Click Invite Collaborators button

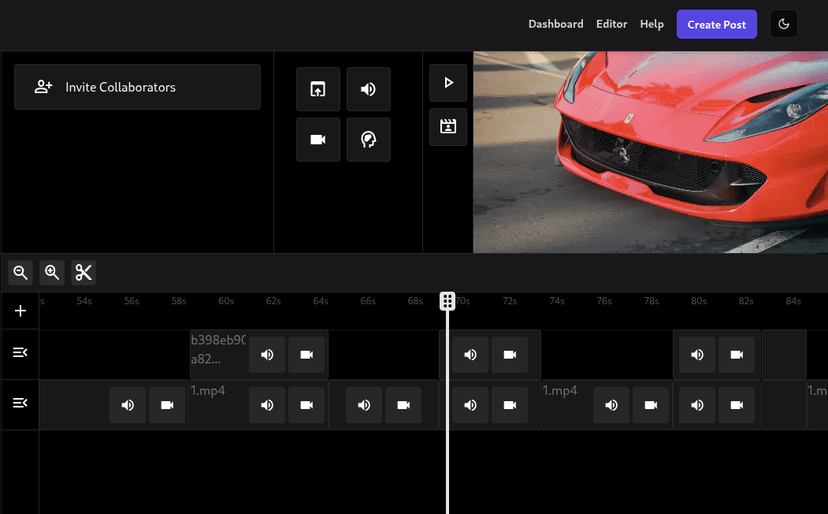pos(137,87)
